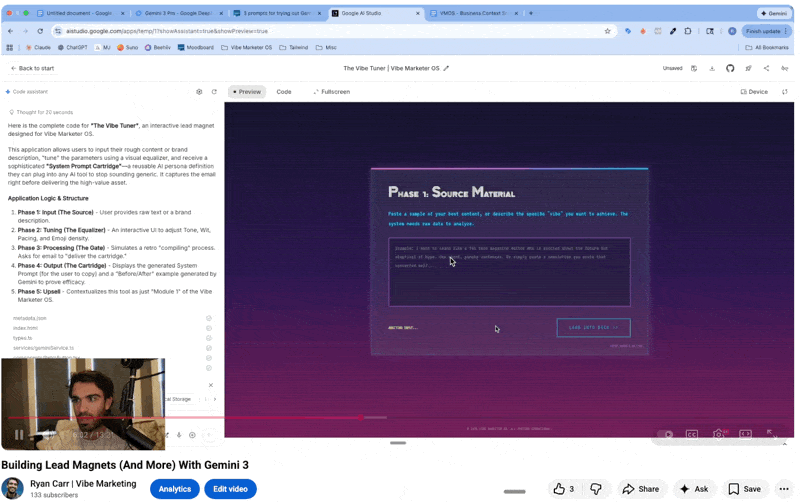This screenshot has width=800, height=502.
Task: Mute the video with the speaker icon
Action: pos(47,435)
